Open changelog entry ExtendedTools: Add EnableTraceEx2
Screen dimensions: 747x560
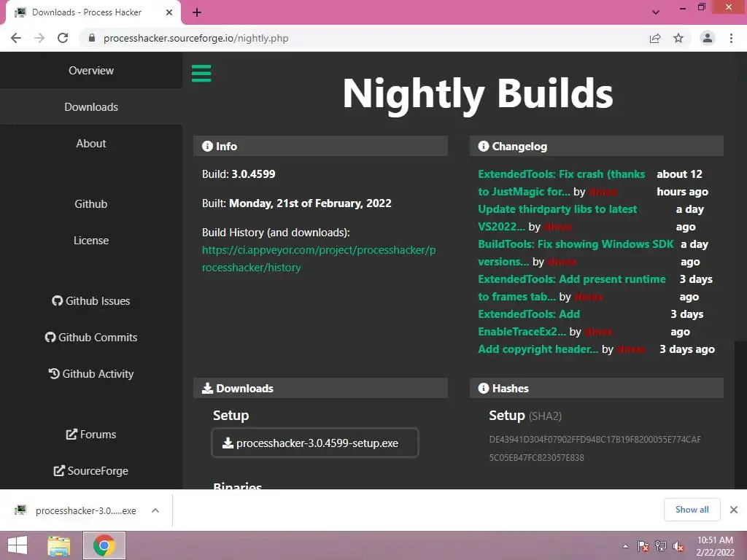(529, 323)
